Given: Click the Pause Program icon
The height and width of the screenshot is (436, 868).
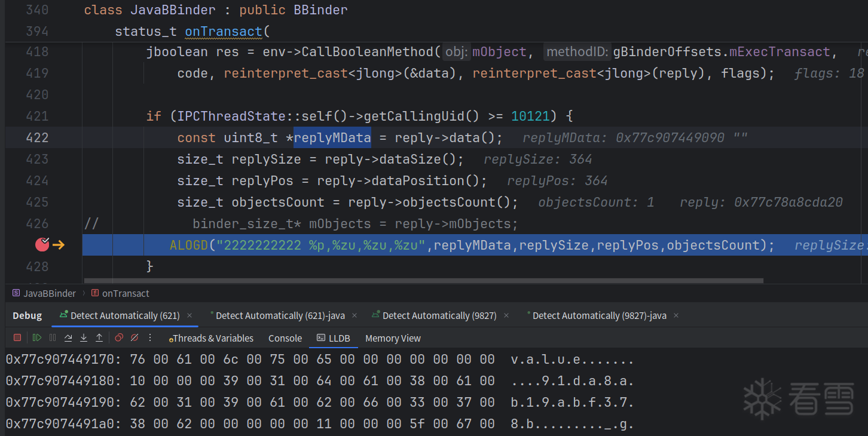Looking at the screenshot, I should point(53,337).
